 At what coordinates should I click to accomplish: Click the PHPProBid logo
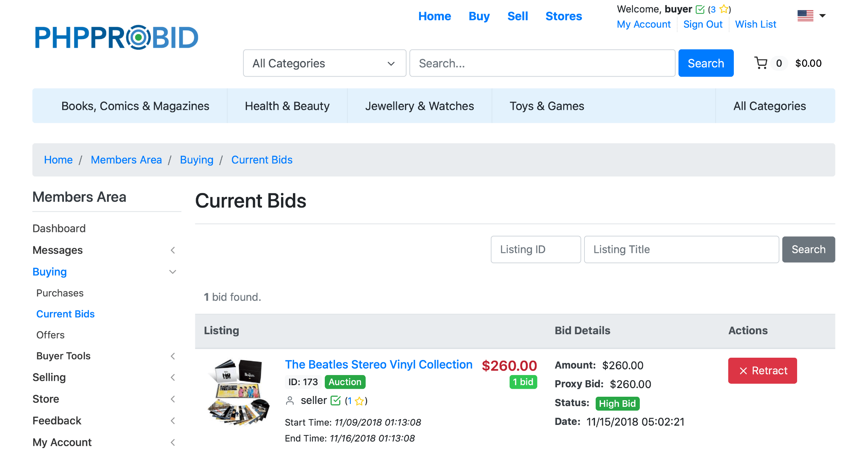click(116, 37)
